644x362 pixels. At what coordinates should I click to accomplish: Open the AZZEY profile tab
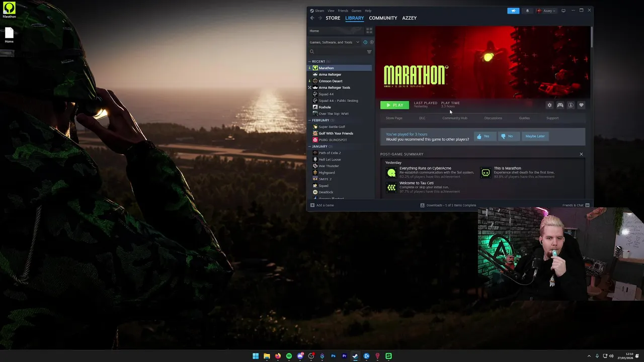409,18
